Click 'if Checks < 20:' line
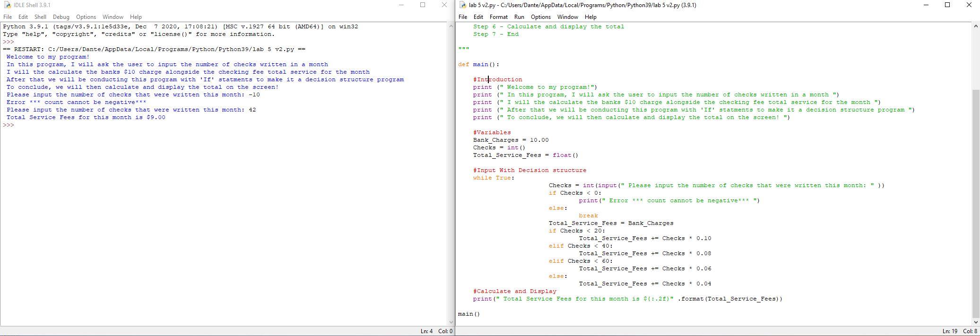 577,231
